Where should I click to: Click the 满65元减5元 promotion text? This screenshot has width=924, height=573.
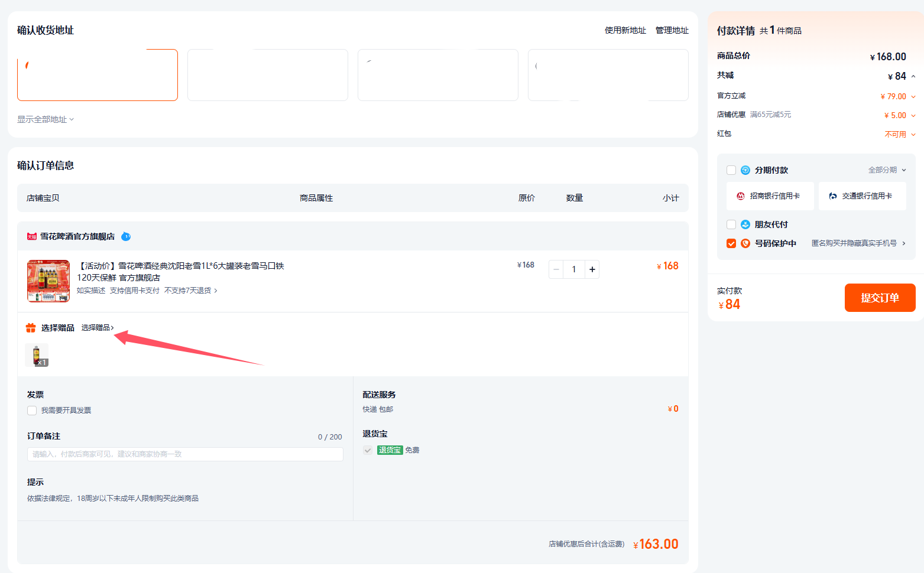[x=770, y=115]
